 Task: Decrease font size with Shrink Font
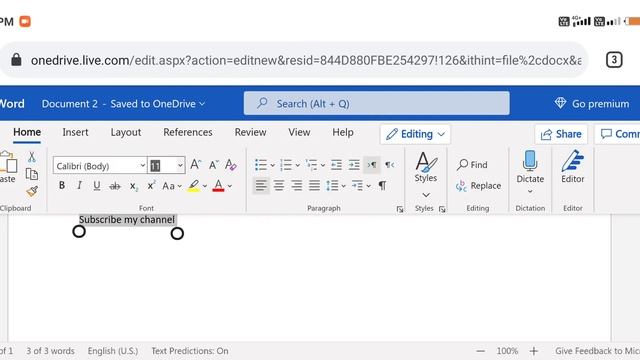[213, 165]
